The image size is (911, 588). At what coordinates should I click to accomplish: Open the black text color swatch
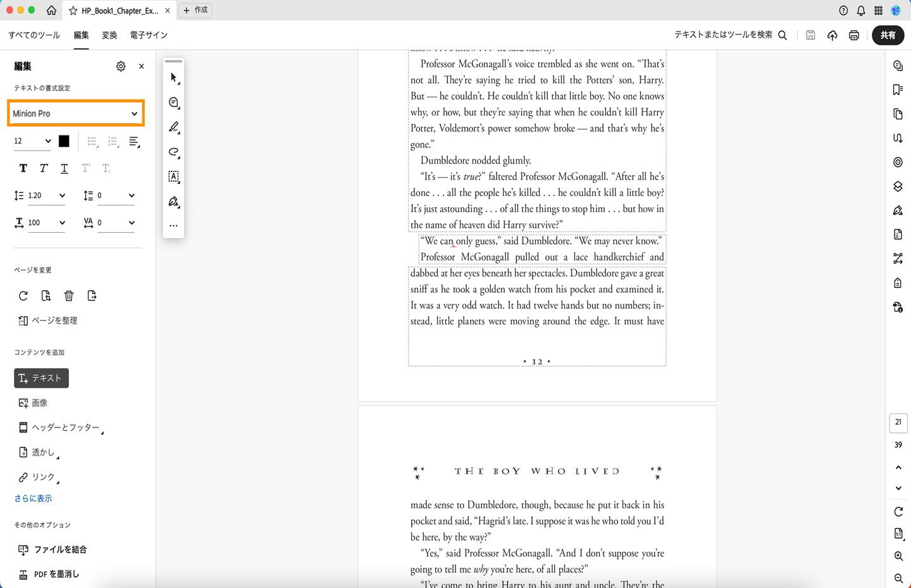[x=64, y=141]
